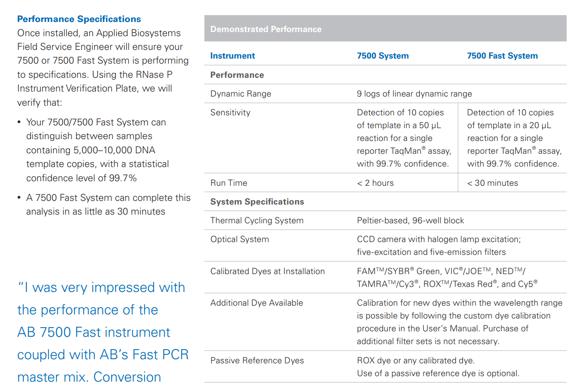
Task: Click 'ROX dye or any calibrated dye.' text
Action: click(416, 361)
